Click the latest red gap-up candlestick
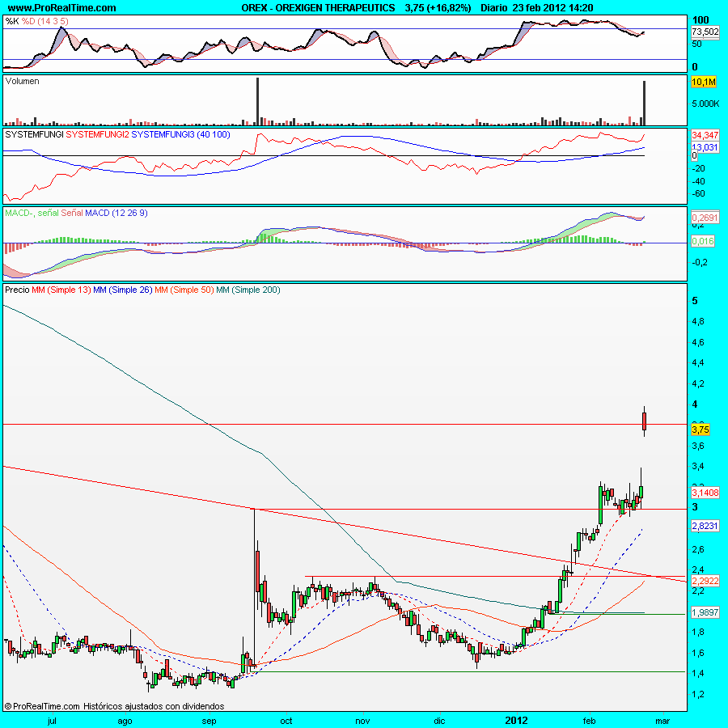Screen dimensions: 728x728 (x=645, y=421)
